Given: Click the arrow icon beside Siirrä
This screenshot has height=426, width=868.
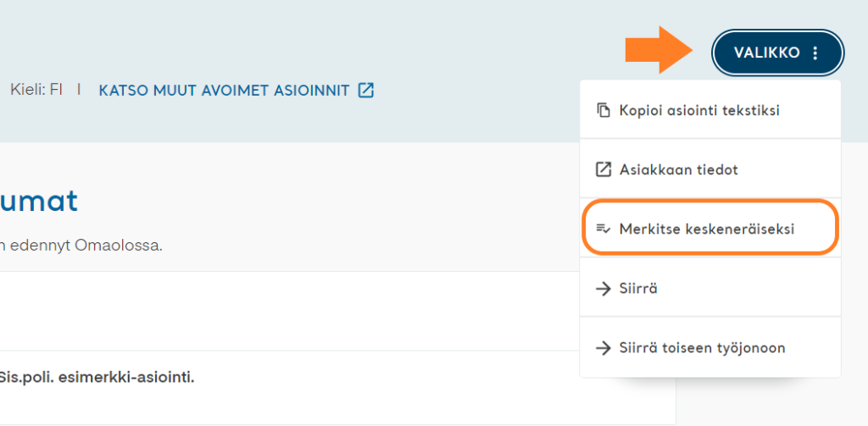Looking at the screenshot, I should point(603,288).
